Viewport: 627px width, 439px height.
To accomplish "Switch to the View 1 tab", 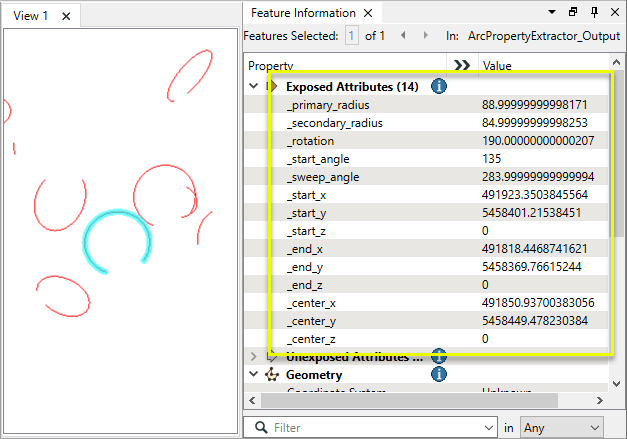I will click(30, 15).
